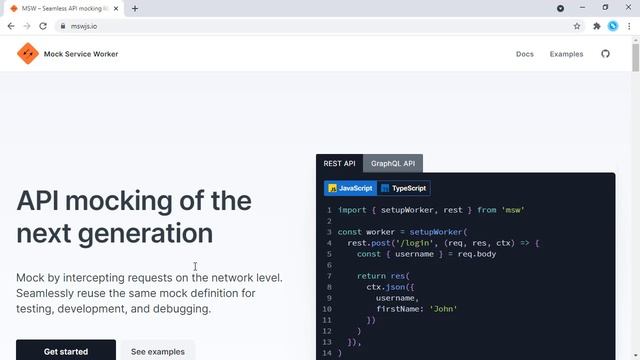Click the 'return res(' code line
Image resolution: width=640 pixels, height=360 pixels.
[x=383, y=276]
